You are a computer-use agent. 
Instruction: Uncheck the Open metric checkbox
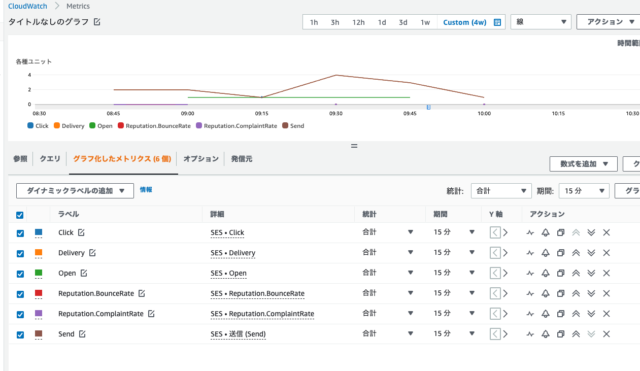click(20, 274)
